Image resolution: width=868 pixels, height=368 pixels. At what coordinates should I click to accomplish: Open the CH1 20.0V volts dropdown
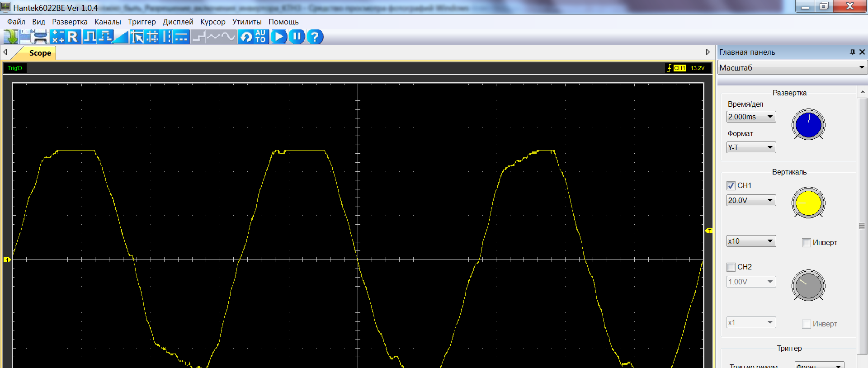click(751, 200)
